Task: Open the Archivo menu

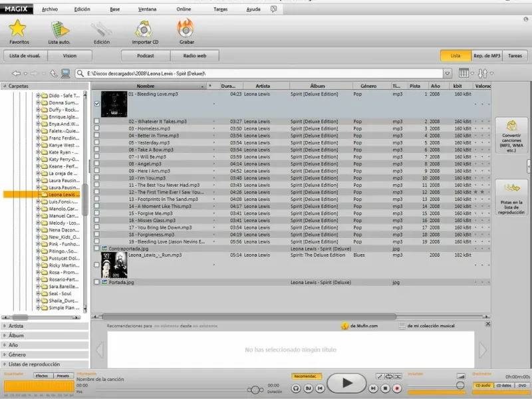Action: (49, 9)
